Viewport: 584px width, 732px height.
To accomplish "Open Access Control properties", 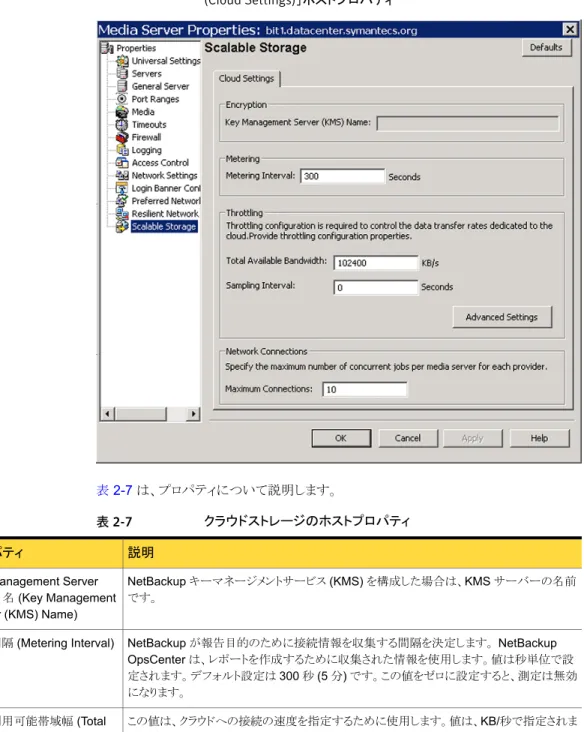I will (x=160, y=163).
